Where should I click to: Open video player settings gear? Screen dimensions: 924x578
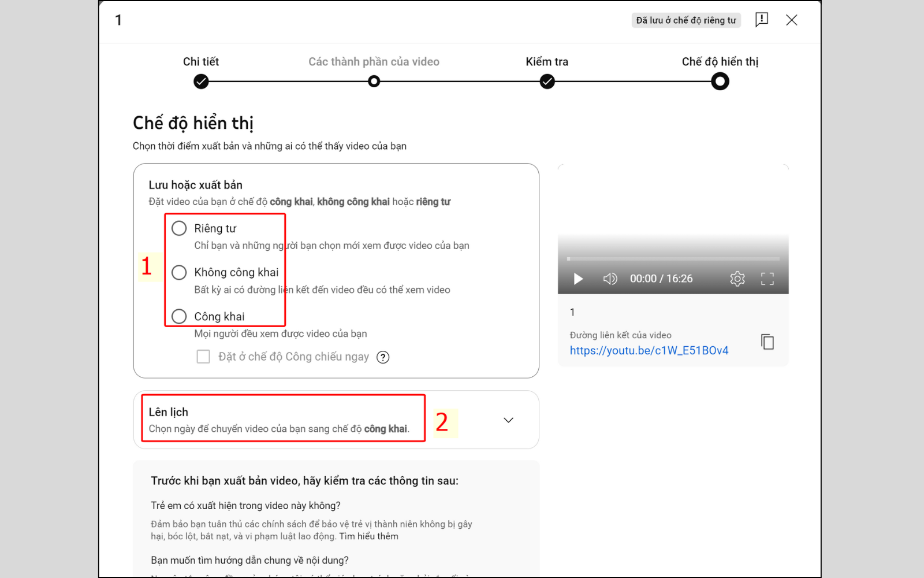(x=737, y=279)
